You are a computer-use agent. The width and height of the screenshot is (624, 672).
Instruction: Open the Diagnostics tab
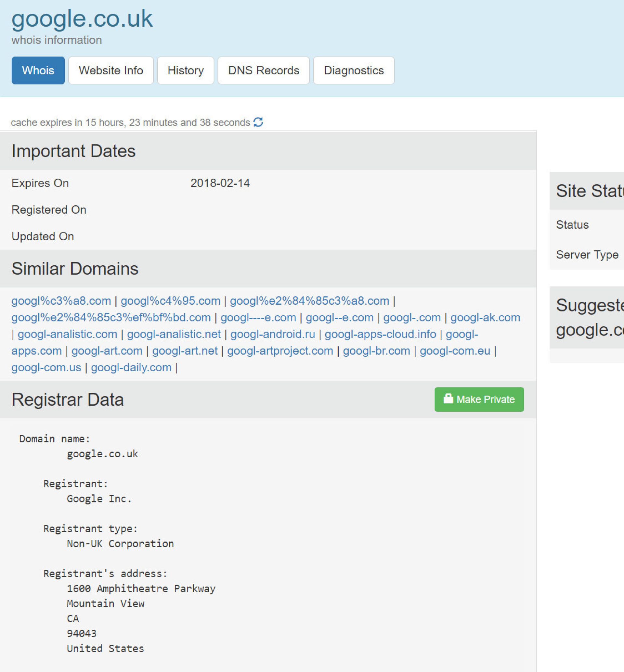pos(354,70)
